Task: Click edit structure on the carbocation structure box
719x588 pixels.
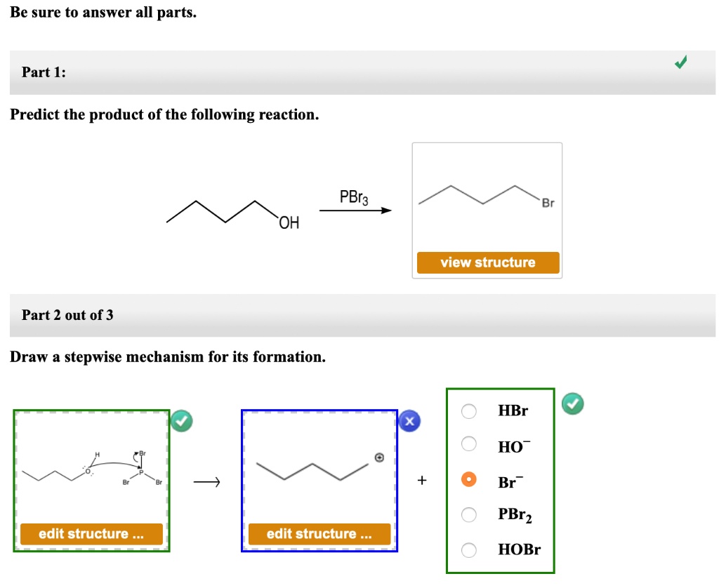Action: [x=319, y=534]
